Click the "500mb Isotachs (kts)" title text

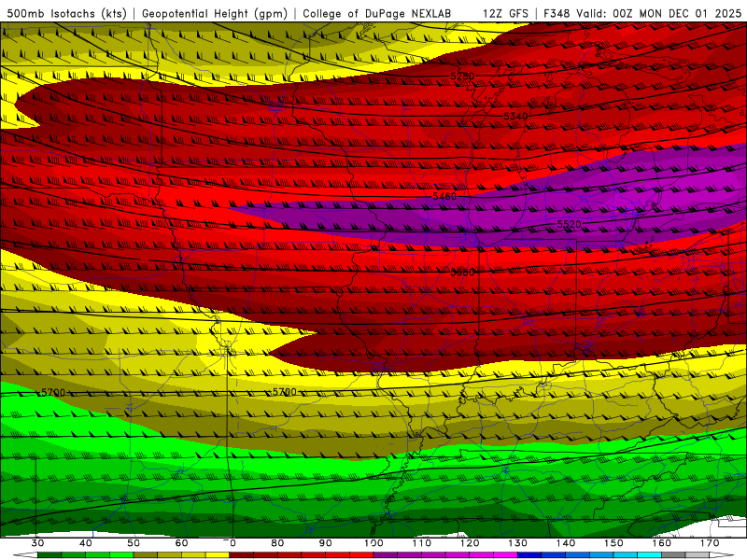click(67, 14)
